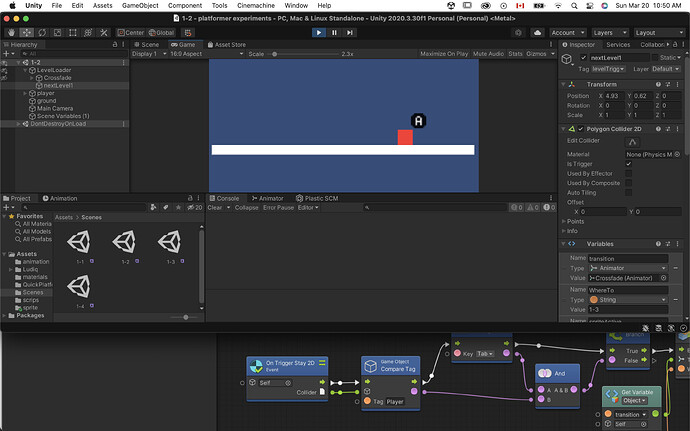Stop play mode with Play button
This screenshot has height=431, width=690.
(319, 33)
